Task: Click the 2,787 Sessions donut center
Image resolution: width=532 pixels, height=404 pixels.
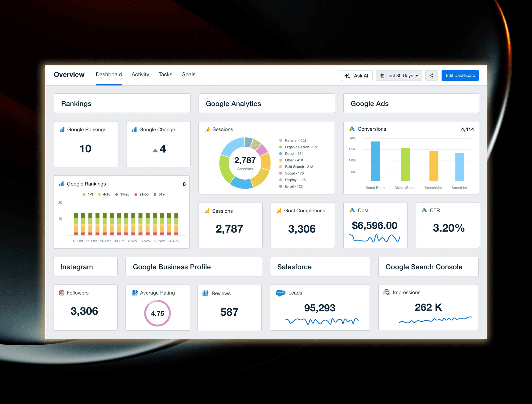Action: [245, 163]
